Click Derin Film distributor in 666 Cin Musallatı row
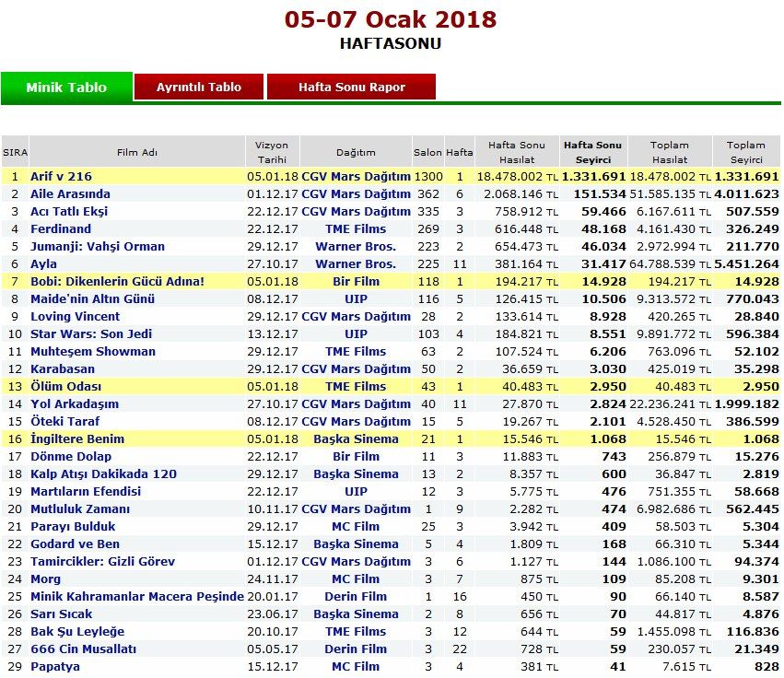 pyautogui.click(x=356, y=649)
